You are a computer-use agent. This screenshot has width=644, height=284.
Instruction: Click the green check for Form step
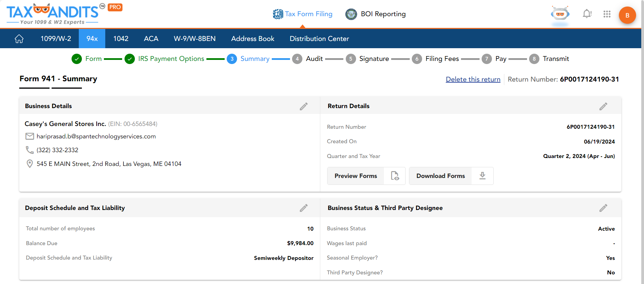pyautogui.click(x=76, y=59)
